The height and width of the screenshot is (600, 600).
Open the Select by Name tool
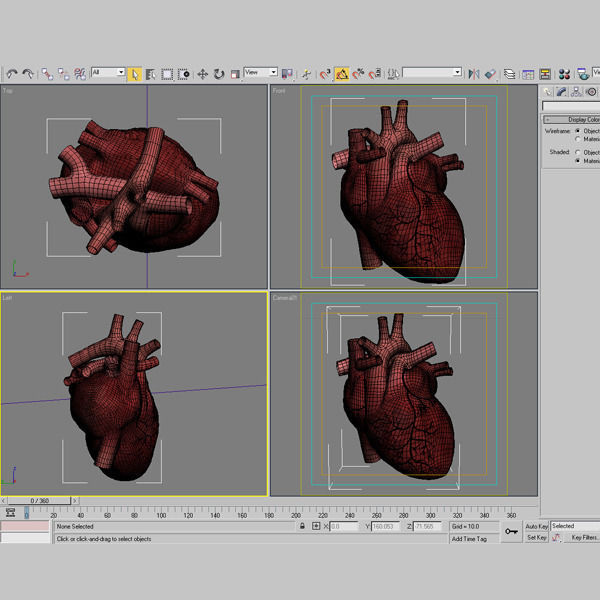click(x=150, y=74)
